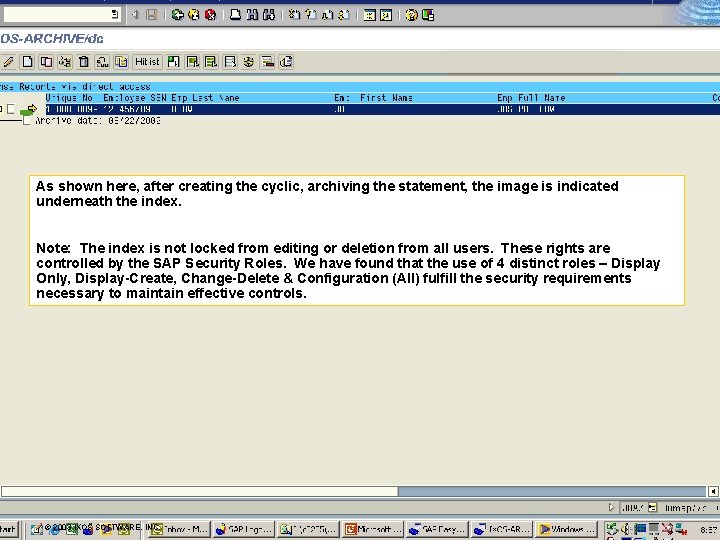Click the Find Next binoculars icon

pos(269,15)
